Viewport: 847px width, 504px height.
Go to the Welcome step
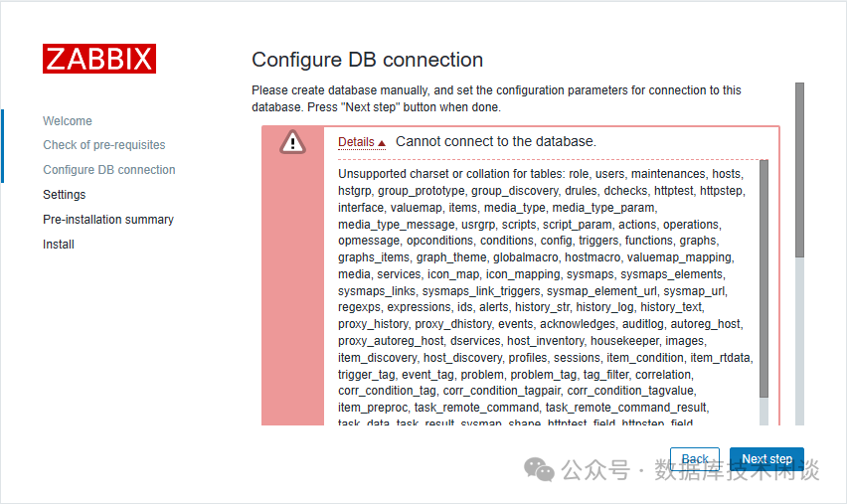coord(68,121)
